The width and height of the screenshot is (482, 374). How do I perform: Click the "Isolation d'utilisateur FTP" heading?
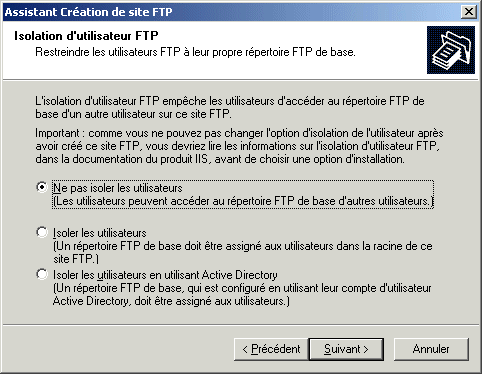point(86,36)
